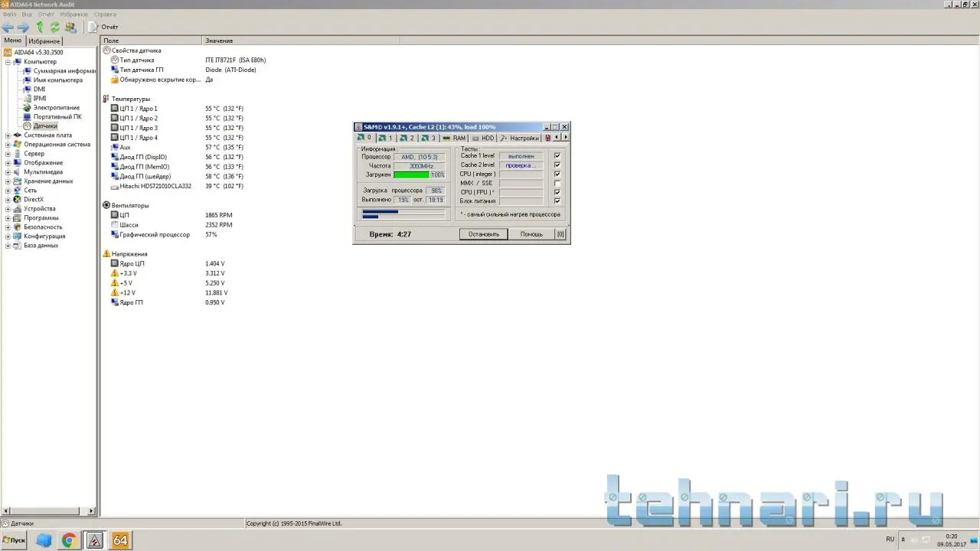The image size is (980, 551).
Task: Click the Forward arrow toolbar icon
Action: (x=23, y=27)
